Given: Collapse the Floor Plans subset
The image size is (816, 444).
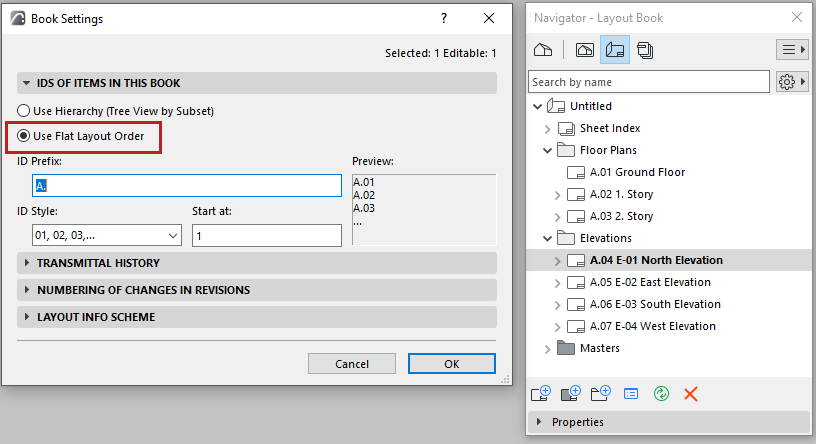Looking at the screenshot, I should (x=547, y=150).
